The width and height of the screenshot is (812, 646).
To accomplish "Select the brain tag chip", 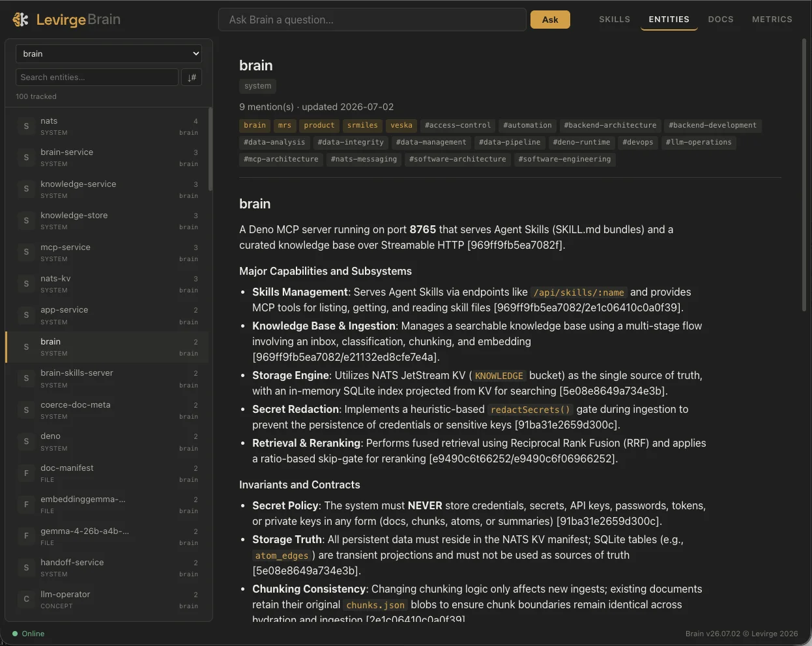I will pos(255,125).
